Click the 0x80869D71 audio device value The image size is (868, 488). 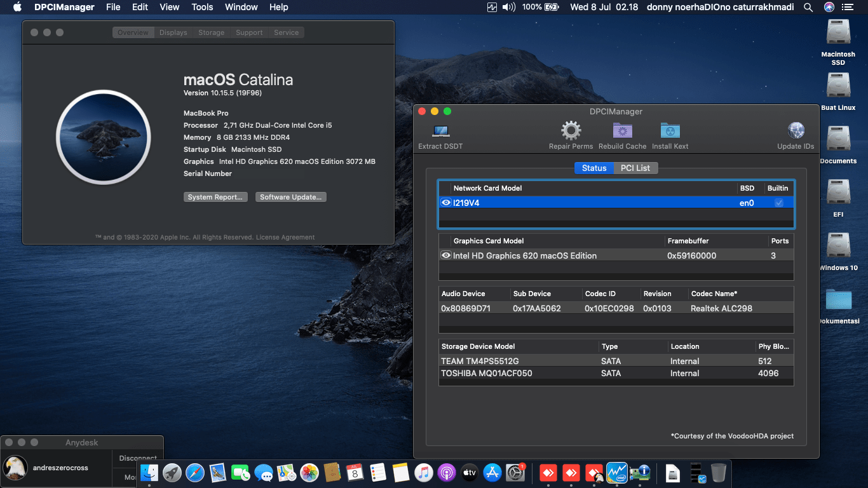click(467, 308)
